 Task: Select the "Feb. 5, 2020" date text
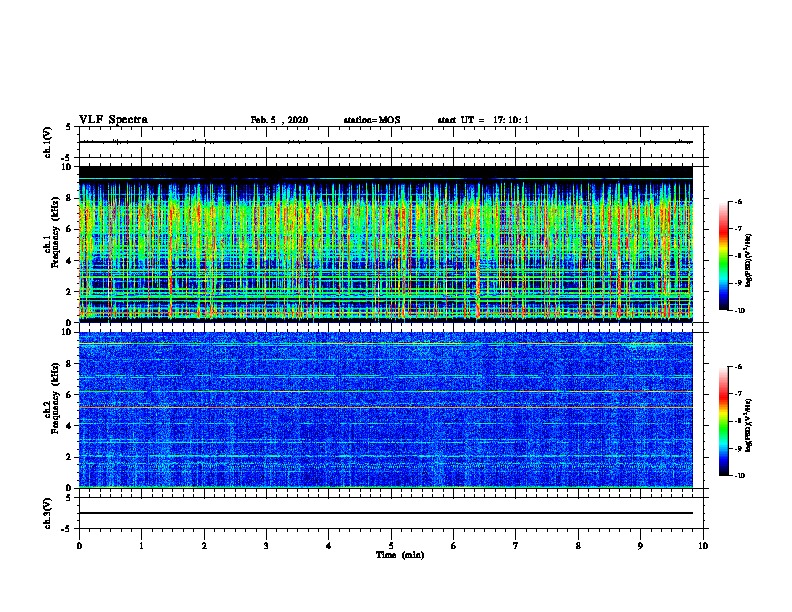pos(279,120)
